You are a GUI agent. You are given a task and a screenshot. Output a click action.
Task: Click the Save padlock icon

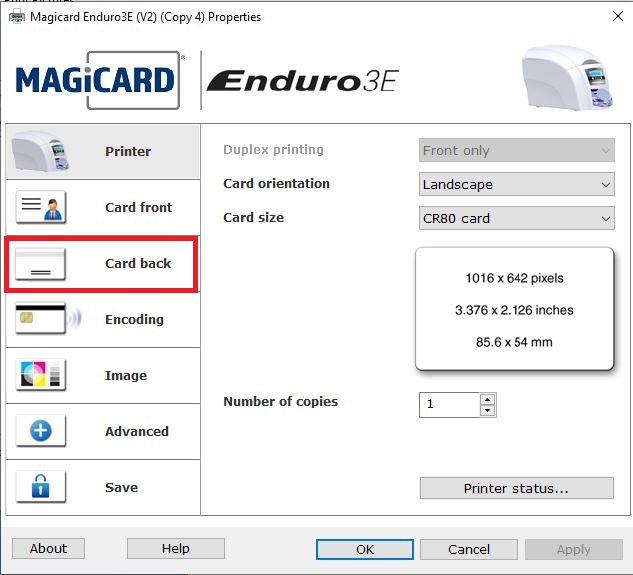[40, 486]
